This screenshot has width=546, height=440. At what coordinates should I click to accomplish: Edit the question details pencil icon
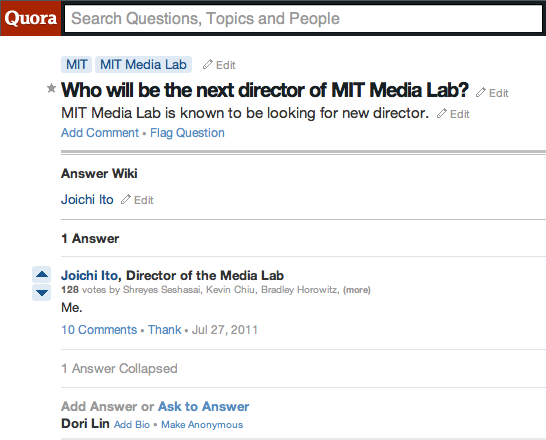click(453, 114)
